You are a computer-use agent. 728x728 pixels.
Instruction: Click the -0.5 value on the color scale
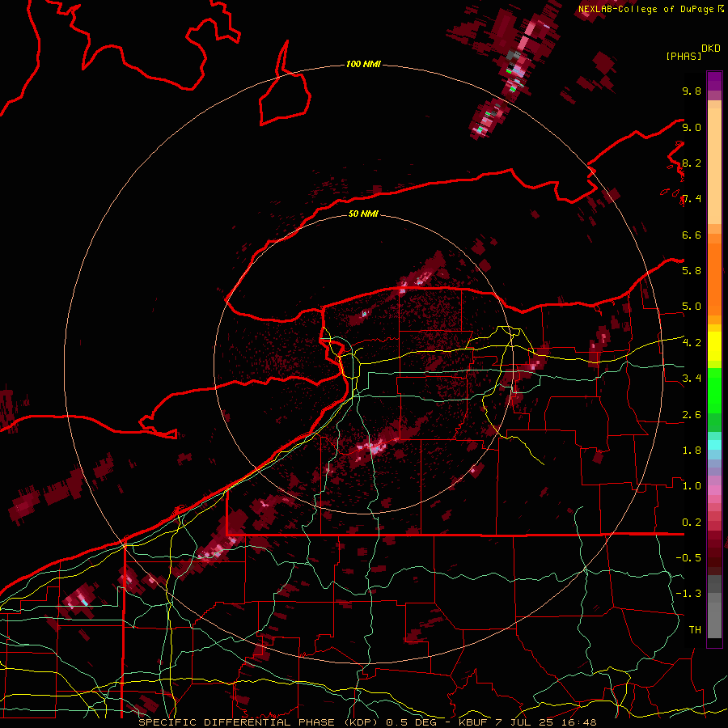point(688,558)
